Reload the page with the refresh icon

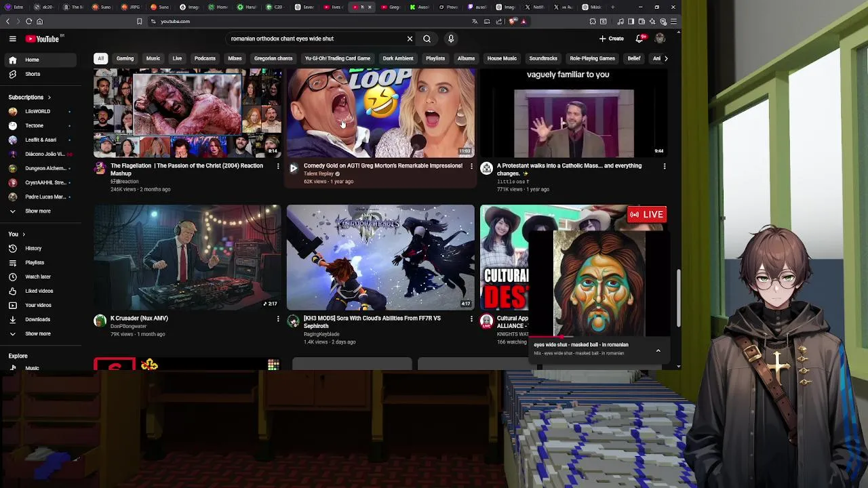(x=29, y=21)
